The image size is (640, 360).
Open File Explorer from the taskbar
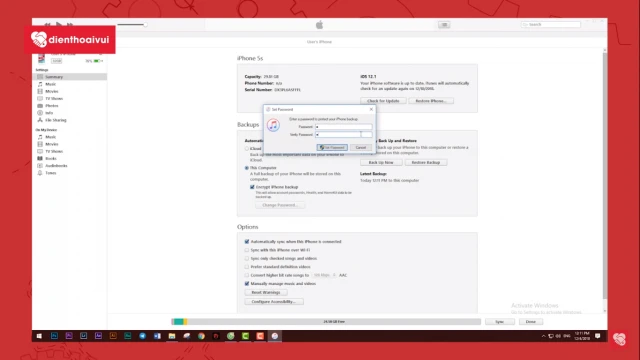pyautogui.click(x=172, y=336)
